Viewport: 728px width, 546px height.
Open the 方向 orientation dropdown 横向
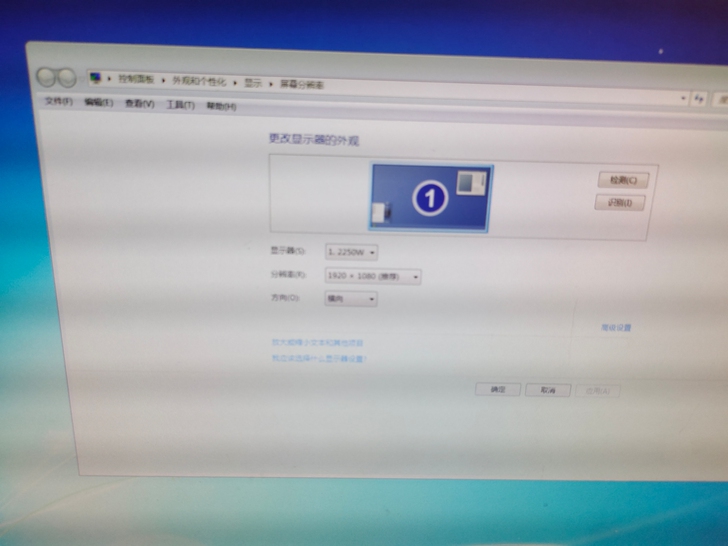(351, 299)
